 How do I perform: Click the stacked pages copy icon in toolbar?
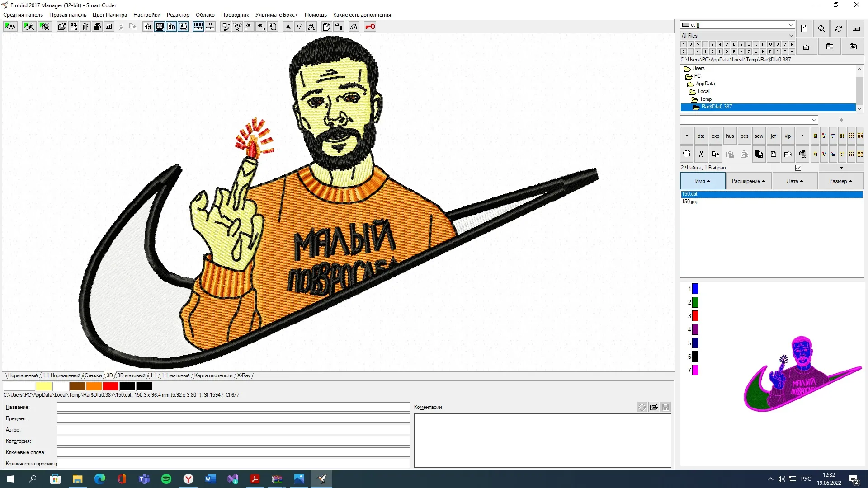point(327,27)
